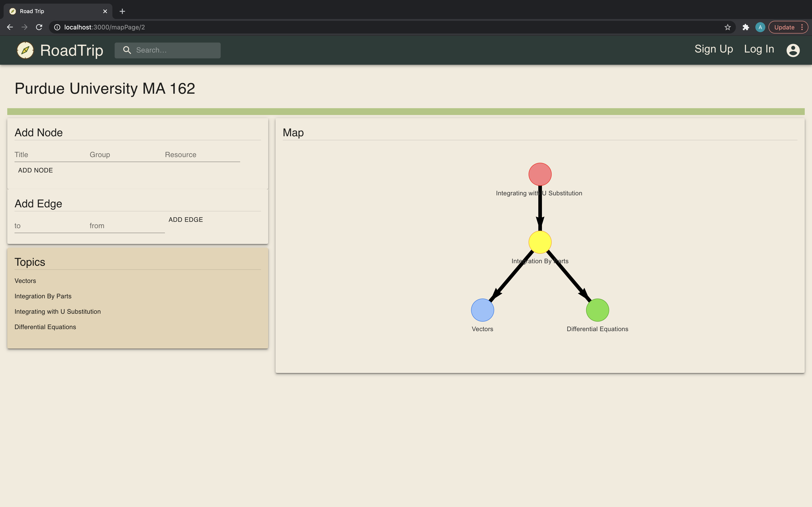
Task: Click the Chrome profile avatar
Action: [760, 27]
